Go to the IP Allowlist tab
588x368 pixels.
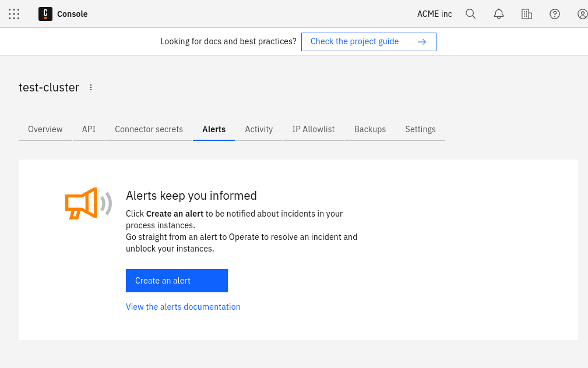point(314,129)
